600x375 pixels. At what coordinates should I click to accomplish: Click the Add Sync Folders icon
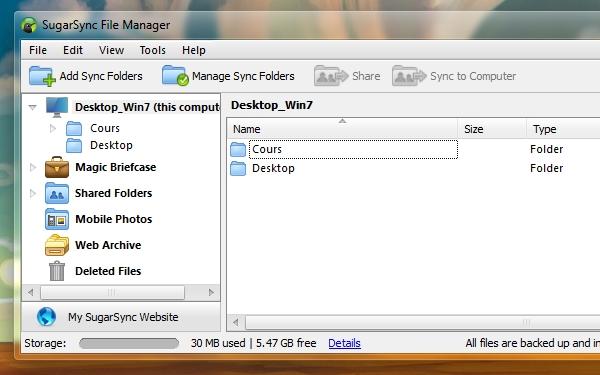pyautogui.click(x=42, y=76)
